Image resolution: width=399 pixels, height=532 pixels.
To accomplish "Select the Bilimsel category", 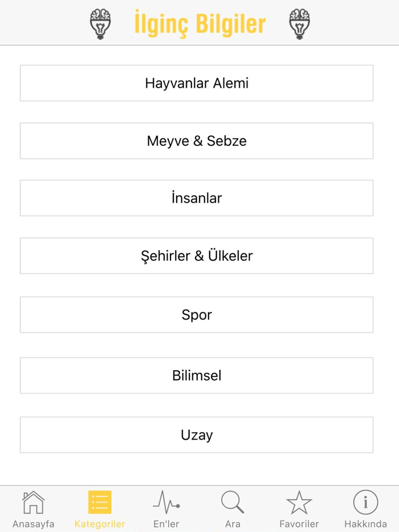I will coord(197,375).
